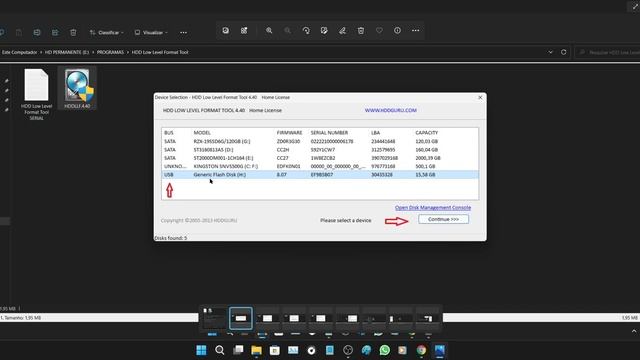Click the HDD Low Level Format Tool breadcrumb
The width and height of the screenshot is (640, 360).
pos(160,52)
